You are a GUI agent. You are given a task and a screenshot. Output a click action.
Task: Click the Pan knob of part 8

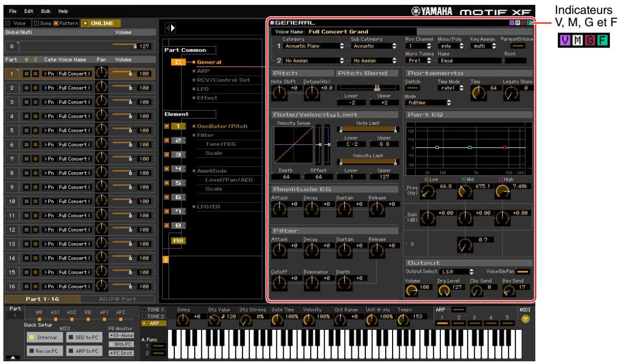pyautogui.click(x=101, y=173)
